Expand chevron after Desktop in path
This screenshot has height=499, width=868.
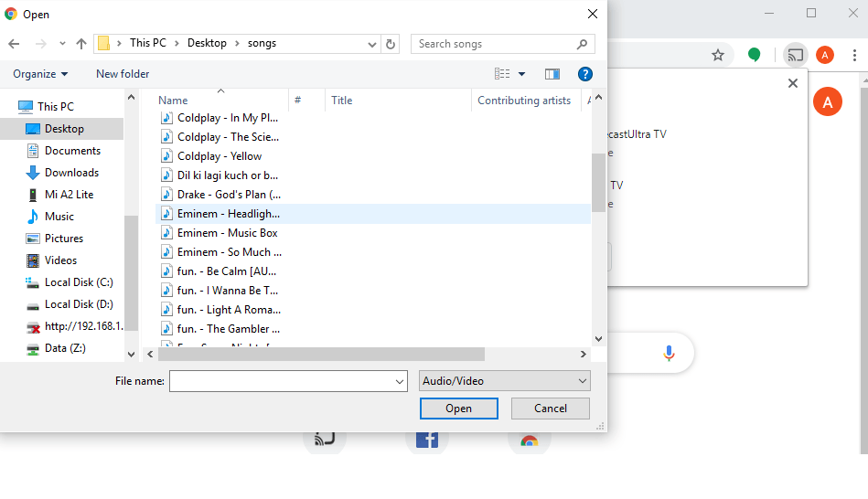[237, 44]
